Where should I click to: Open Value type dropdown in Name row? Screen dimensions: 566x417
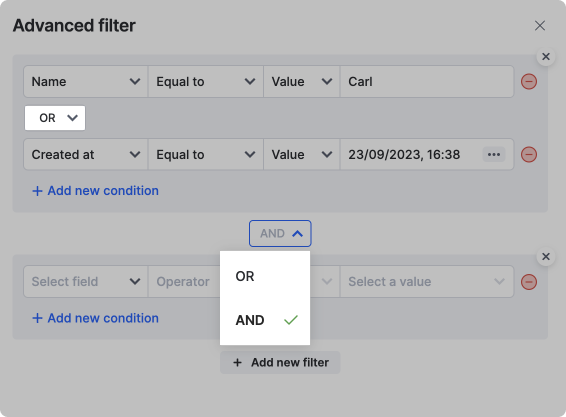pyautogui.click(x=302, y=82)
